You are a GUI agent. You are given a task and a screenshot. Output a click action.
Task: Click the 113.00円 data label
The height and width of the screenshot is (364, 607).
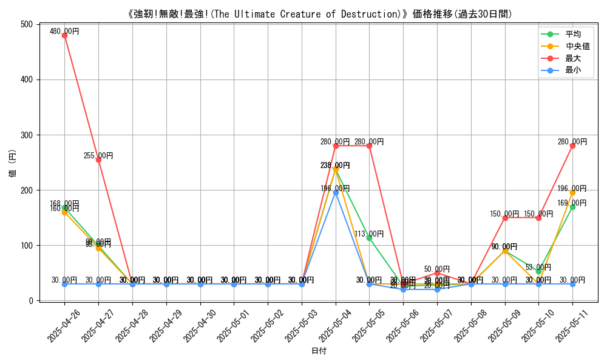[x=369, y=234]
